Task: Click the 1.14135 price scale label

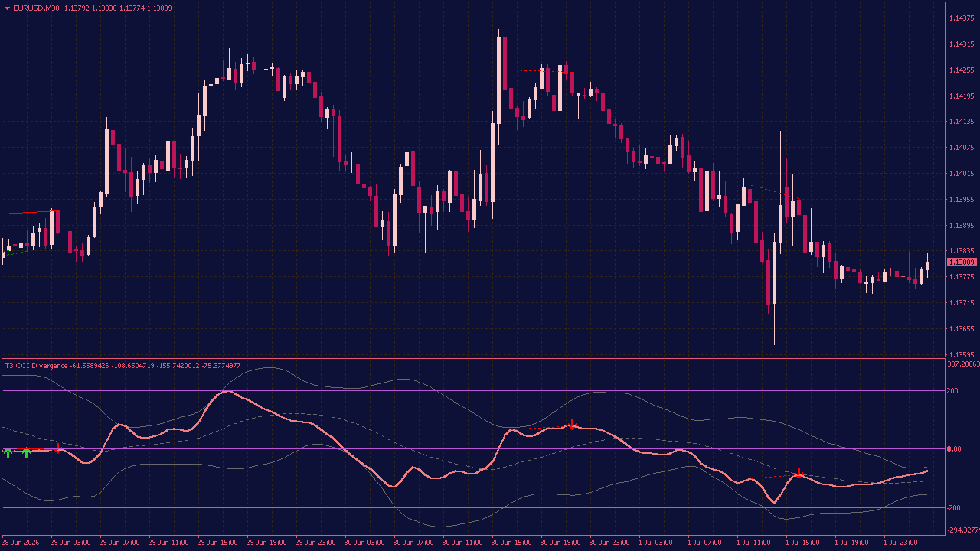Action: (962, 122)
